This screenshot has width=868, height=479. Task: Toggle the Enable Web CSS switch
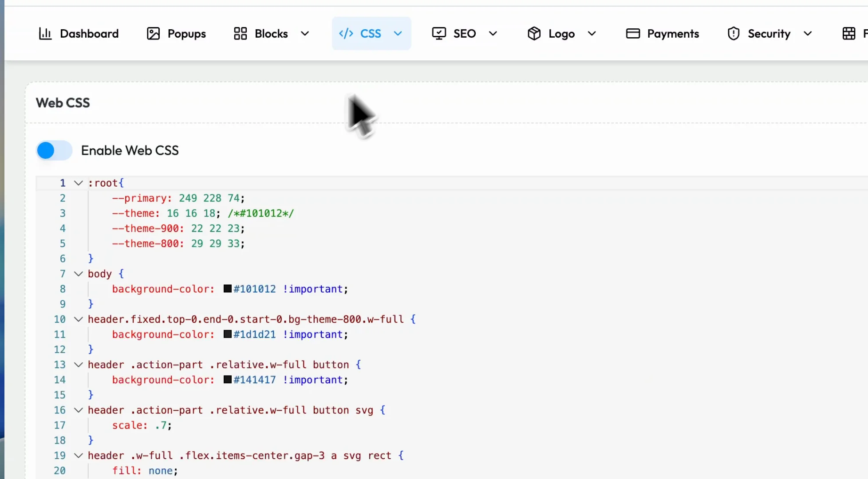[54, 150]
